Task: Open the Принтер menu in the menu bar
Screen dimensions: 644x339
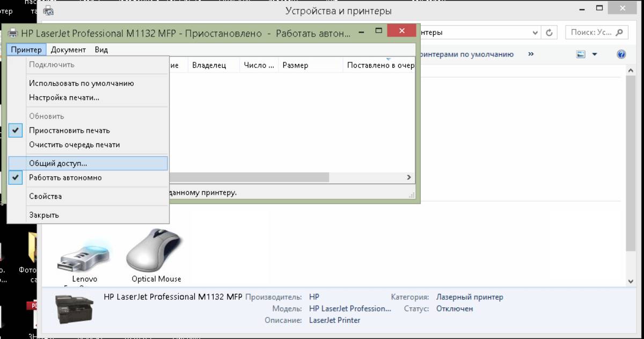Action: coord(26,50)
